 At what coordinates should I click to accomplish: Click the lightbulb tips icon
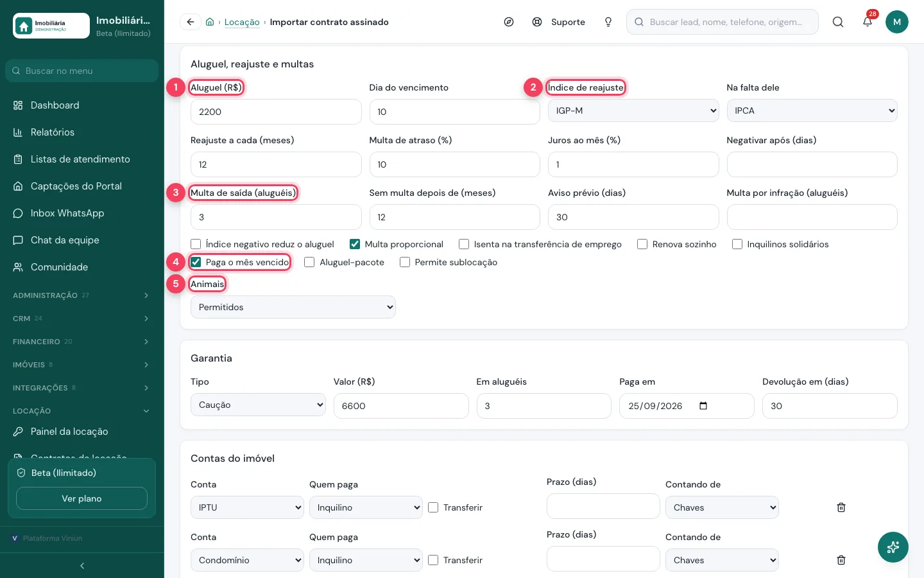pos(608,22)
